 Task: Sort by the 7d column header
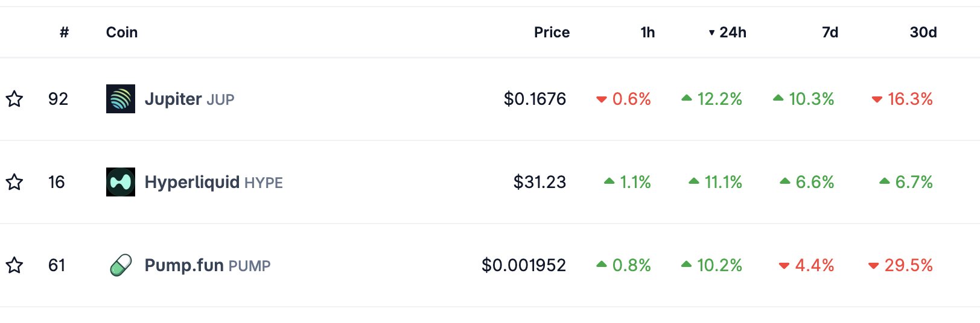[x=830, y=33]
